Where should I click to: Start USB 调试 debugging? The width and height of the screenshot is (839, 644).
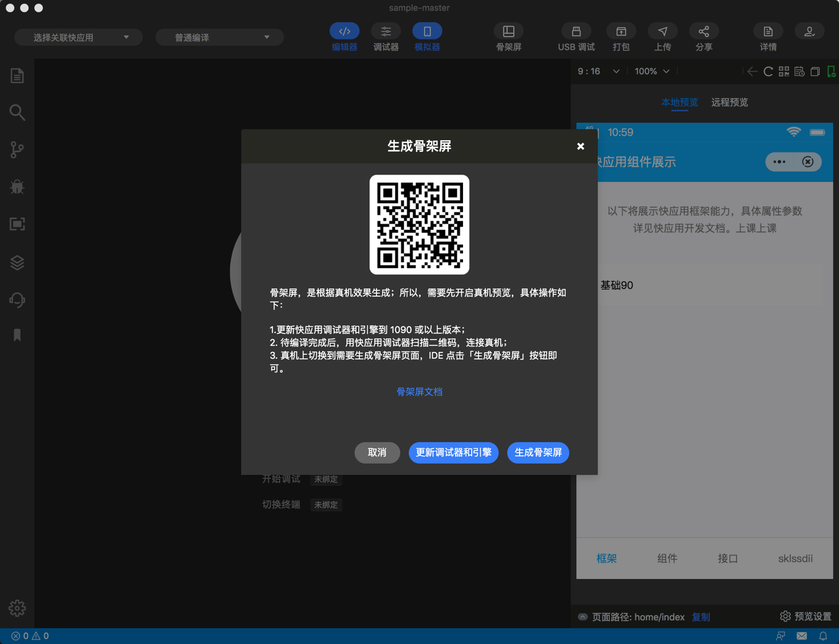click(576, 37)
